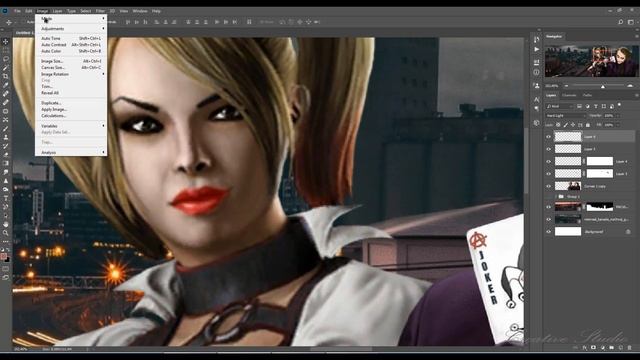Toggle visibility of Layer 4

(549, 162)
